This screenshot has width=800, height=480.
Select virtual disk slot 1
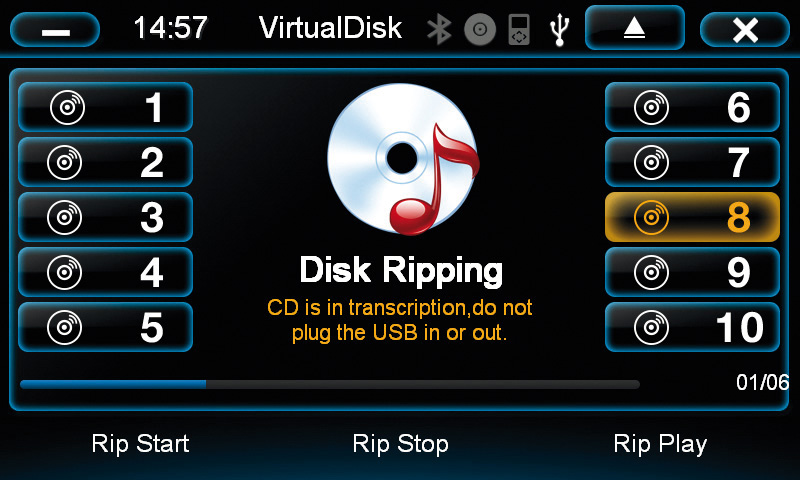(x=106, y=107)
